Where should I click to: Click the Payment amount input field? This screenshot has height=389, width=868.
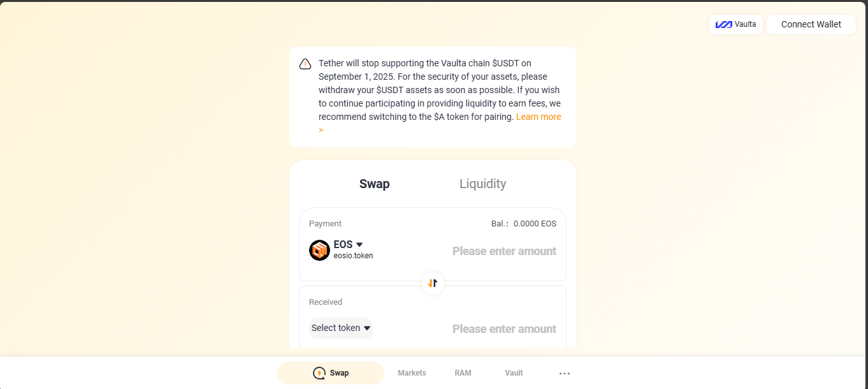[503, 251]
